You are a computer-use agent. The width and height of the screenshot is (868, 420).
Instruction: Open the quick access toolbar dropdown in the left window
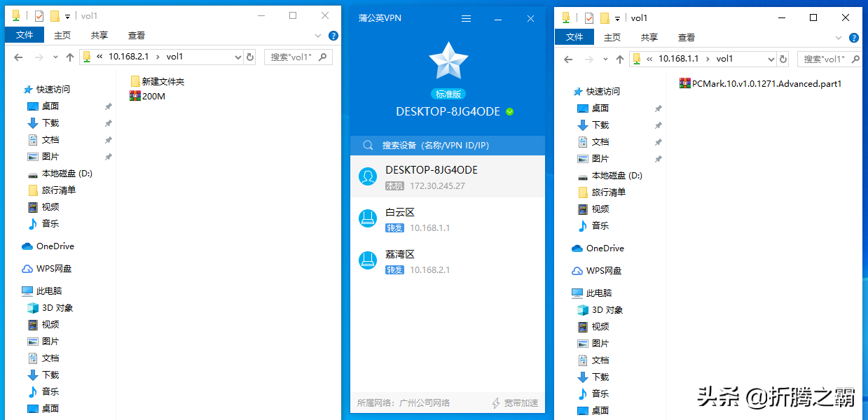(67, 16)
